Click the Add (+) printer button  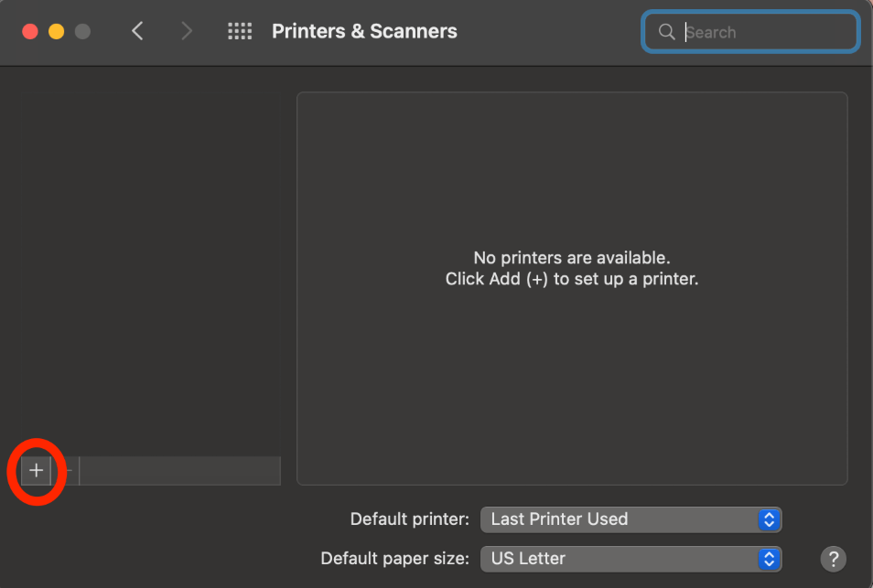point(36,470)
